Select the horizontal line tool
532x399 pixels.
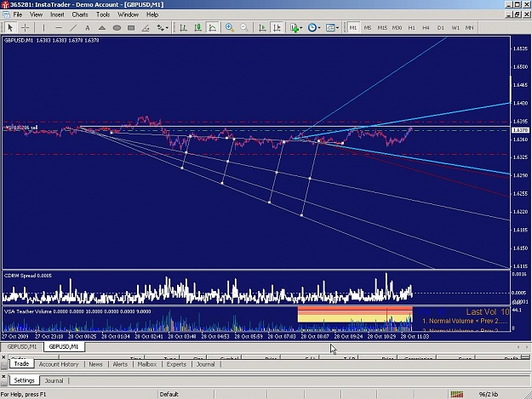click(x=59, y=28)
